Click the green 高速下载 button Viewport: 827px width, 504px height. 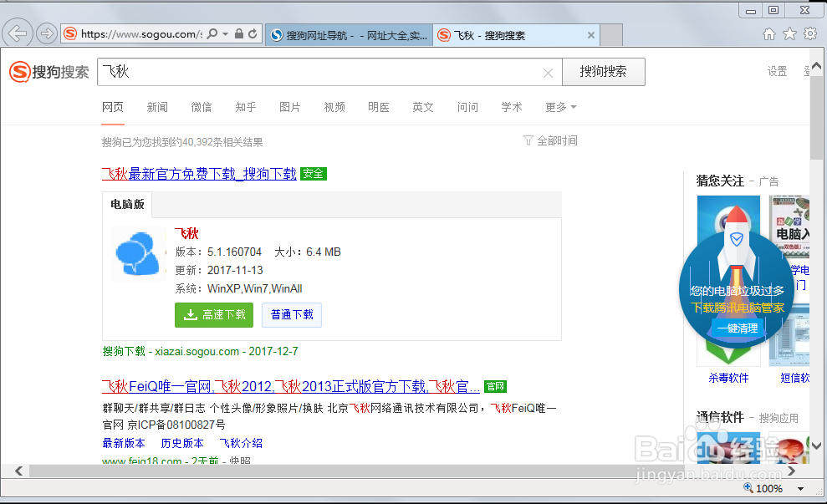pyautogui.click(x=214, y=315)
